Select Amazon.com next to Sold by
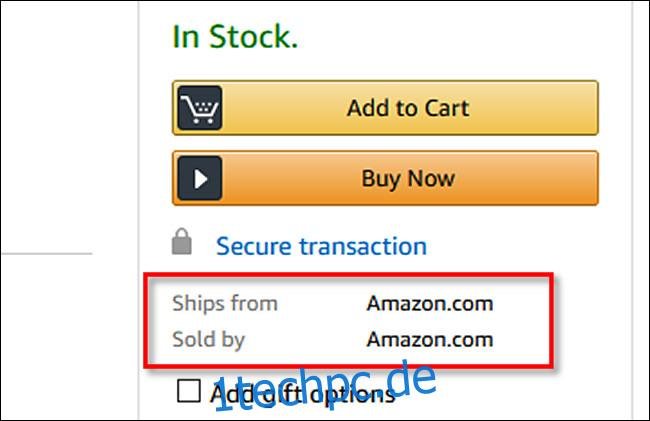Viewport: 650px width, 421px height. [430, 340]
